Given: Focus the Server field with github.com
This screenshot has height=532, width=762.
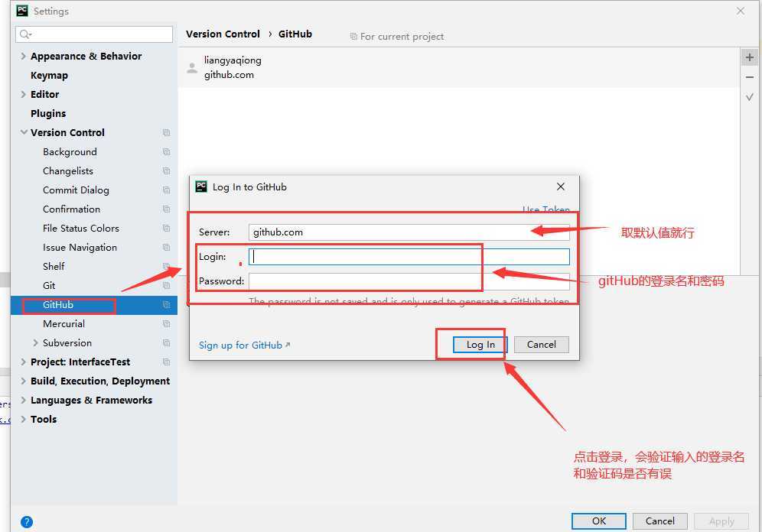Looking at the screenshot, I should [x=409, y=232].
